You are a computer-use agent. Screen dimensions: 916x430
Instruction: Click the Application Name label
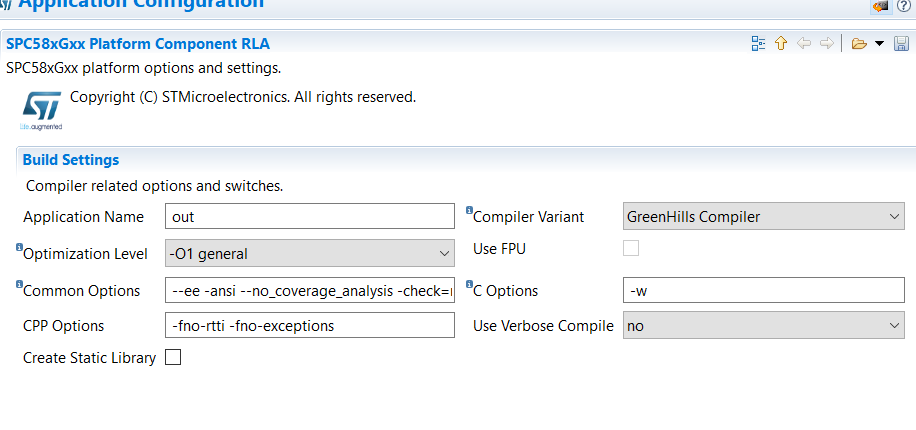[83, 217]
